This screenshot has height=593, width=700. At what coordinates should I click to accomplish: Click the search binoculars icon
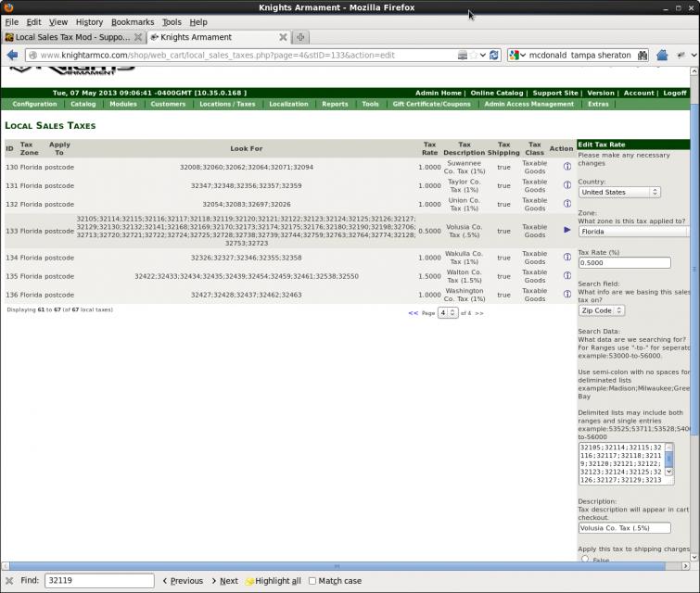643,56
